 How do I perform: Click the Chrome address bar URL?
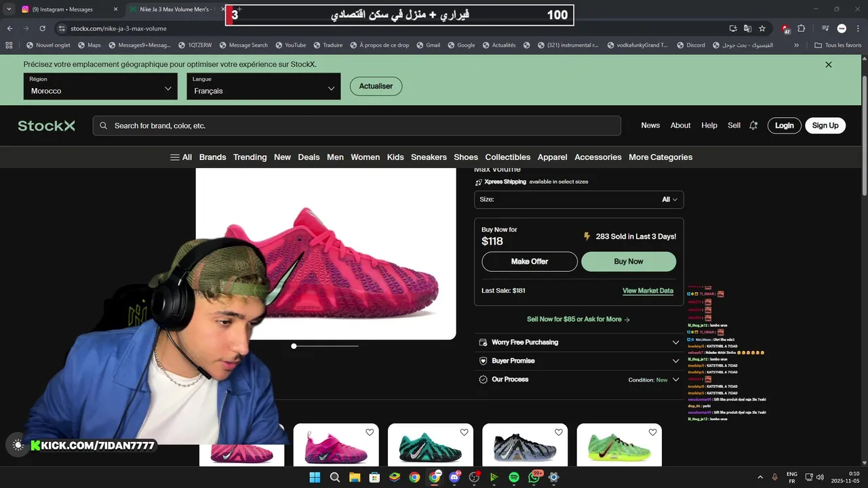click(x=119, y=28)
